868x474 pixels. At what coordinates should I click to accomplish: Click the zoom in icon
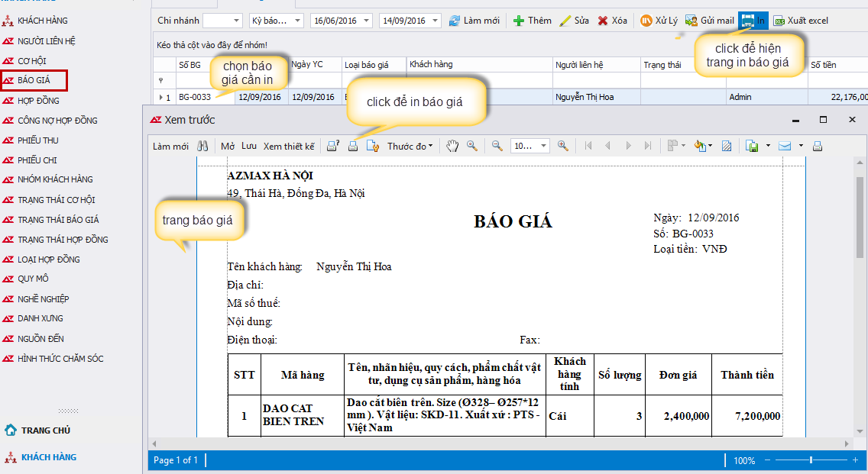(x=563, y=146)
